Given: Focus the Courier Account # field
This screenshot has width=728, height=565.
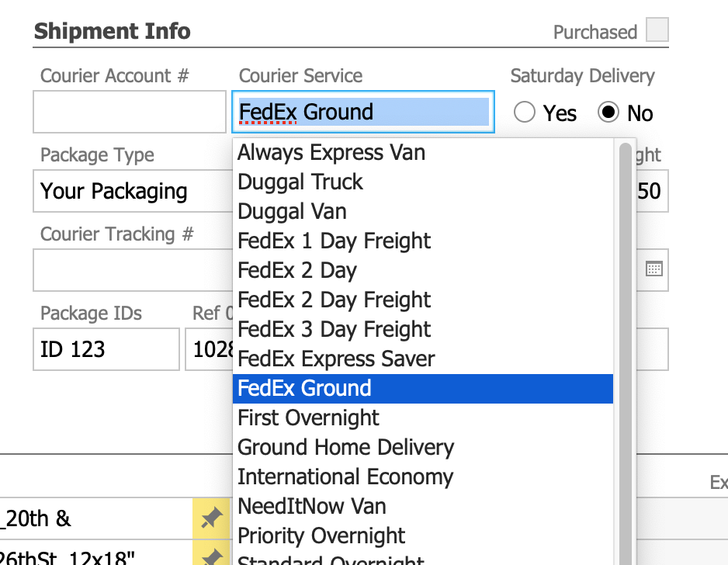Looking at the screenshot, I should tap(130, 112).
